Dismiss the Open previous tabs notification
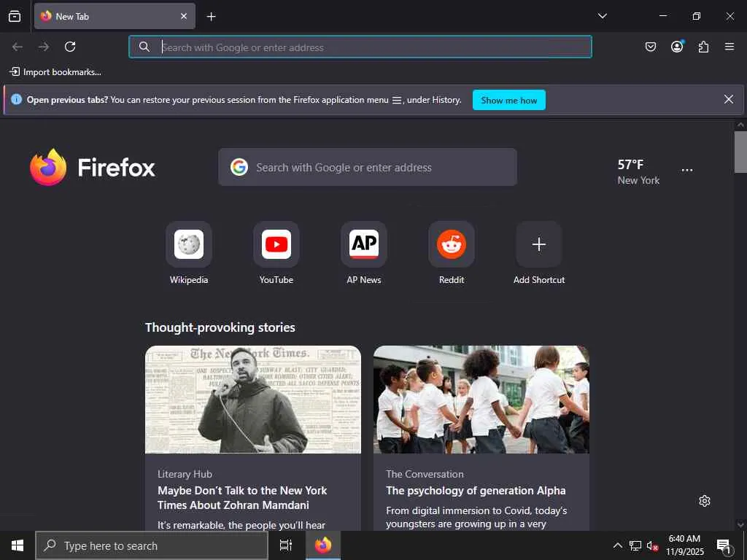This screenshot has height=560, width=747. [x=729, y=99]
